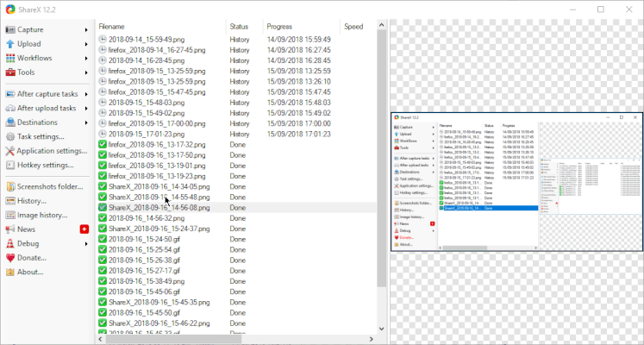Click the Task settings gear icon
Viewport: 644px width, 345px height.
[x=10, y=137]
